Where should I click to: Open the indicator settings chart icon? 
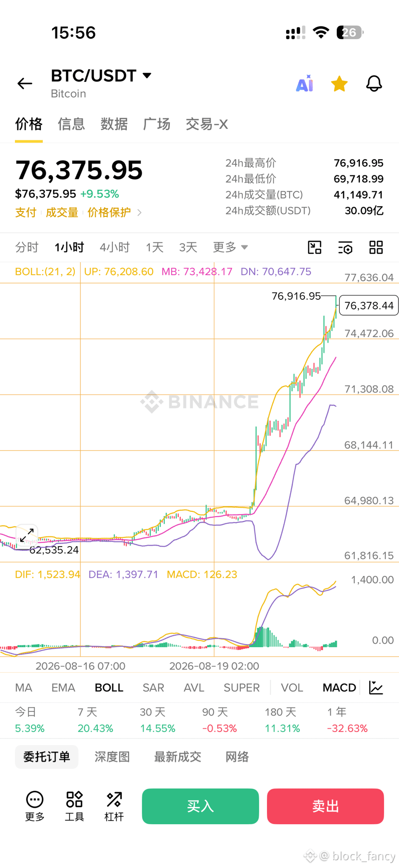(376, 688)
